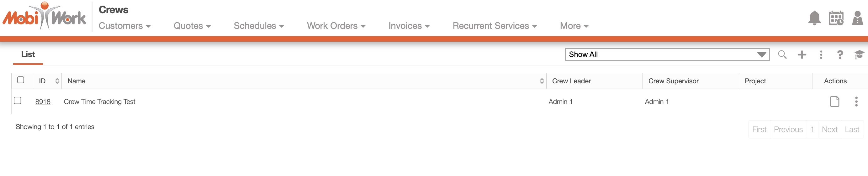868x176 pixels.
Task: Switch to the List tab
Action: coord(28,54)
